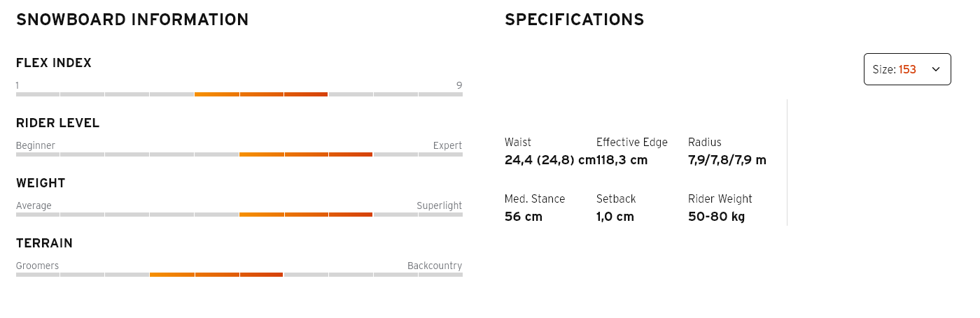The width and height of the screenshot is (980, 318).
Task: Click the Rider Weight value 50-80 kg
Action: pyautogui.click(x=716, y=217)
